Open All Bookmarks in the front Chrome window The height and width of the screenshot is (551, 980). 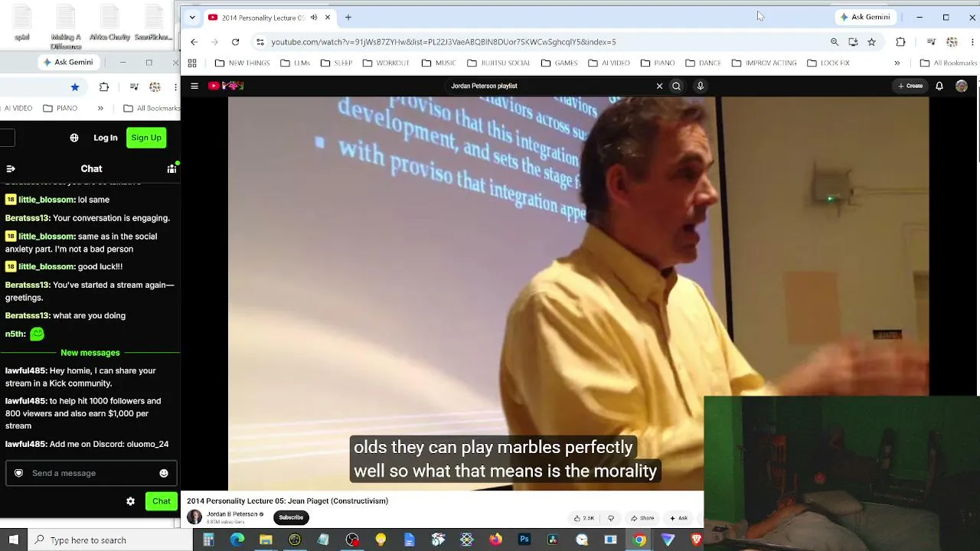949,63
